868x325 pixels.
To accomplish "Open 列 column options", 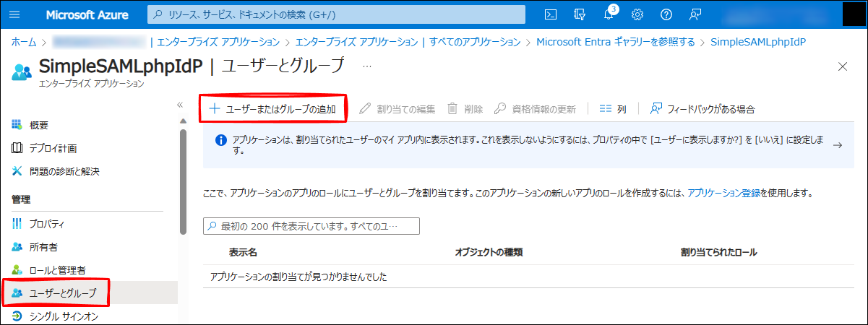I will pos(613,109).
